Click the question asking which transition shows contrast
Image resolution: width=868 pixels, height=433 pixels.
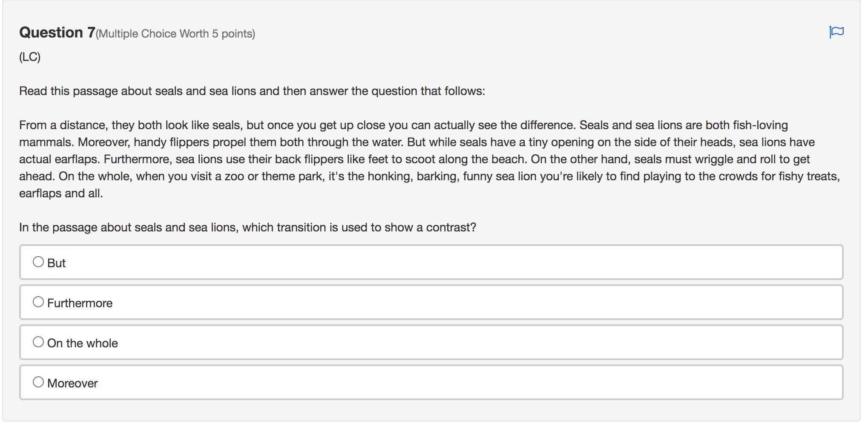pos(247,227)
